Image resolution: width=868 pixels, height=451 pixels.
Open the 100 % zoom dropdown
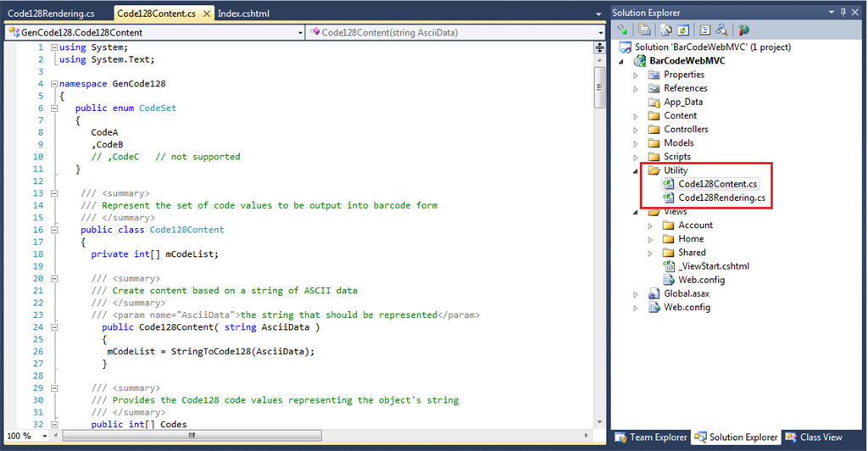pyautogui.click(x=45, y=436)
